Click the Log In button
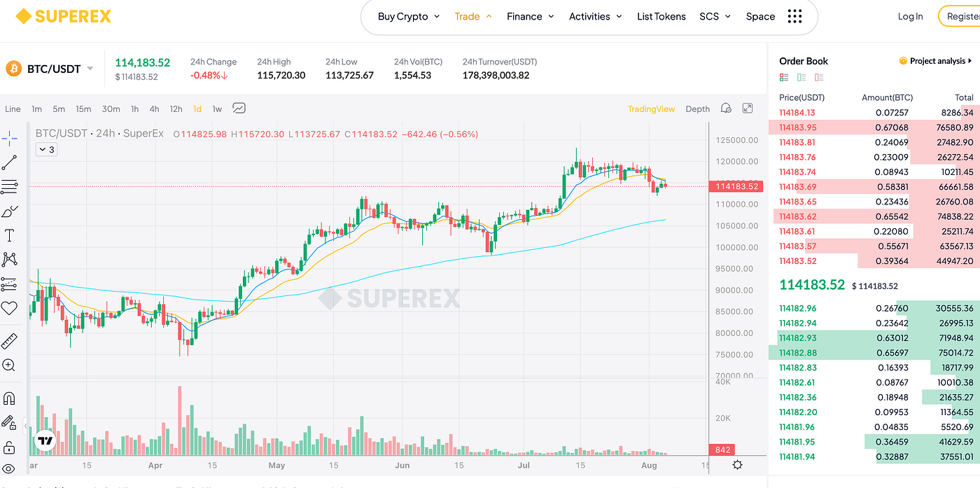The height and width of the screenshot is (488, 980). pos(910,16)
